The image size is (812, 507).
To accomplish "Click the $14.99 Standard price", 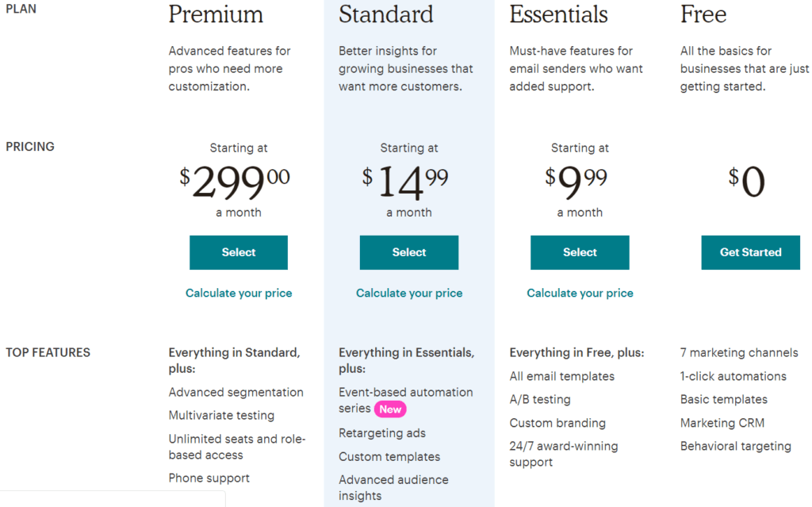I will point(406,182).
